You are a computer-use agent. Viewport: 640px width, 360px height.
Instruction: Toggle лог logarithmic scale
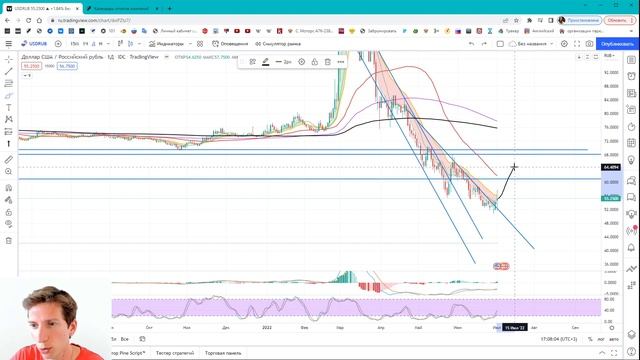click(601, 339)
